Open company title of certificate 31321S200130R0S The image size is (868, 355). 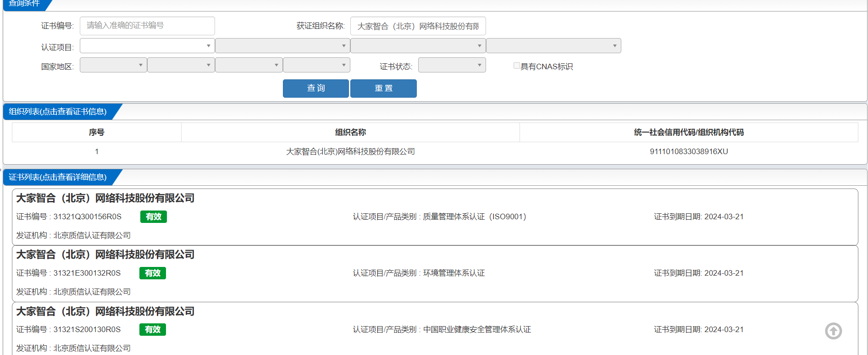[x=105, y=311]
